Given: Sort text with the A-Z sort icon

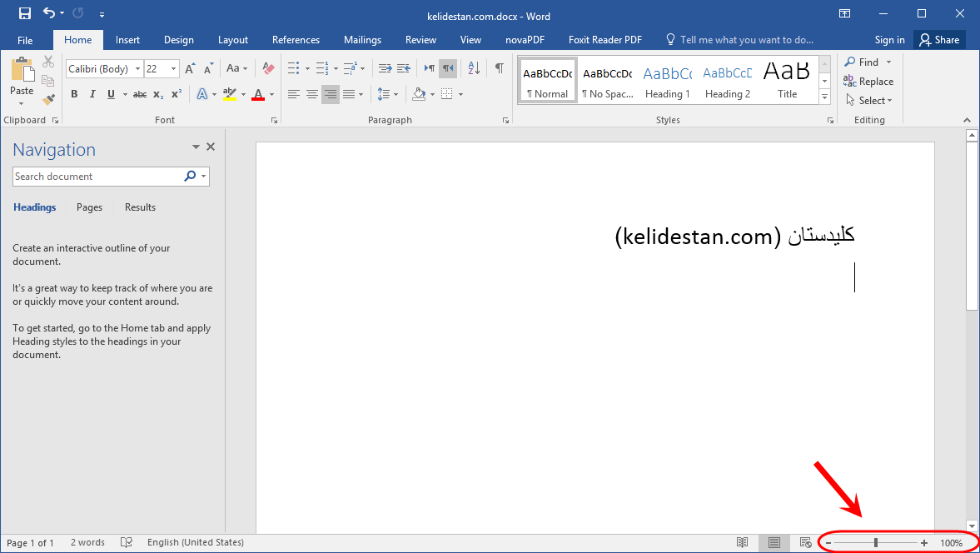Looking at the screenshot, I should tap(474, 68).
